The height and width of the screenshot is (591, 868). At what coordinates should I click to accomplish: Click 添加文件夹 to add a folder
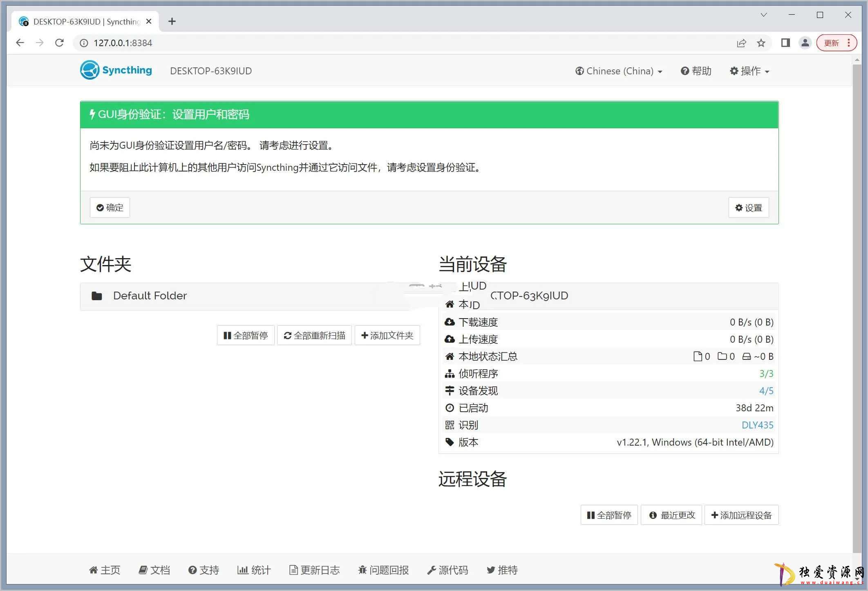(x=387, y=335)
